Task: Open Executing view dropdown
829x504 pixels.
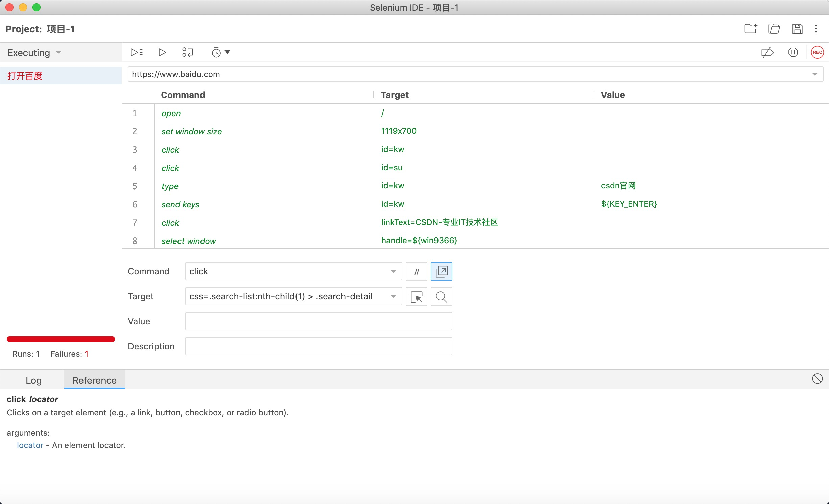Action: pyautogui.click(x=34, y=53)
